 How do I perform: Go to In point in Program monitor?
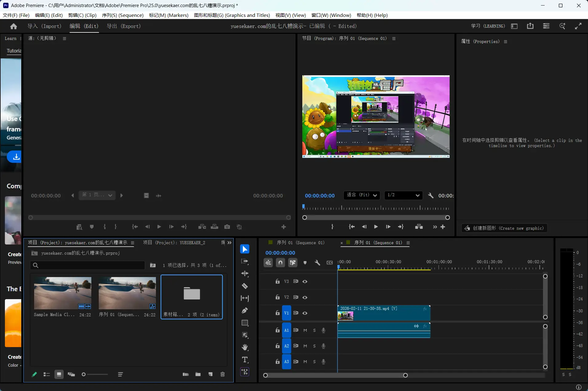pyautogui.click(x=352, y=227)
